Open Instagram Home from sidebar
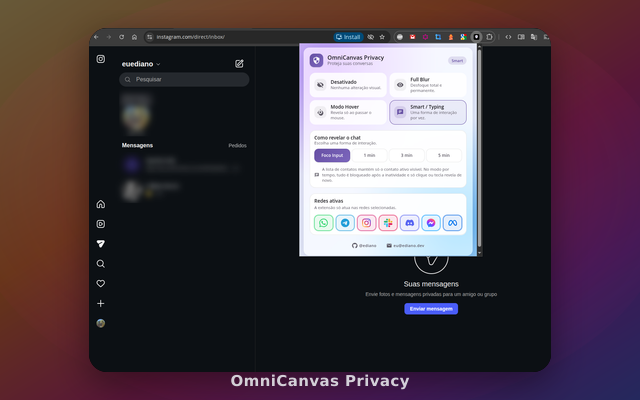 click(x=101, y=204)
